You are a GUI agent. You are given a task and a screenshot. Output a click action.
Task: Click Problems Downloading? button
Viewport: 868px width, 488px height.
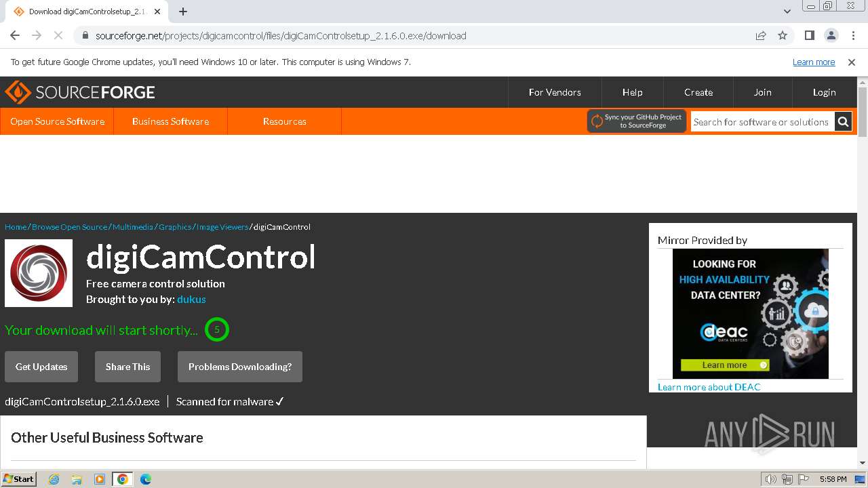[240, 367]
